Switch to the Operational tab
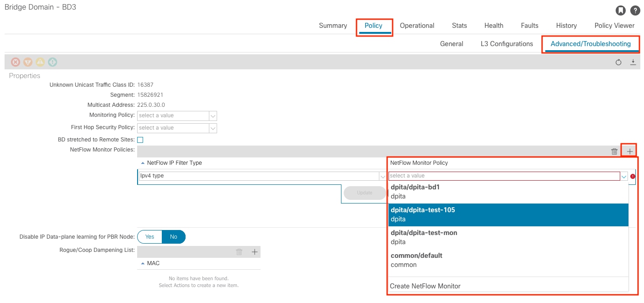This screenshot has width=644, height=303. (416, 26)
